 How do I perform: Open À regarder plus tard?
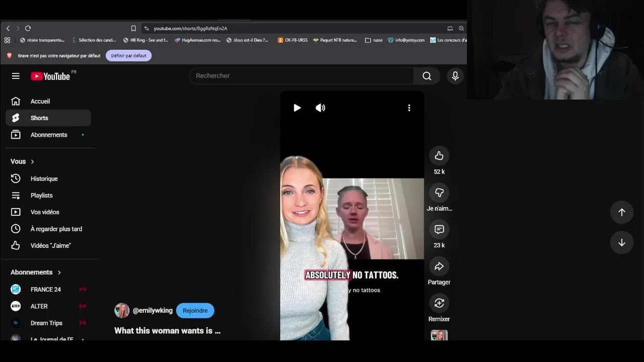click(48, 229)
